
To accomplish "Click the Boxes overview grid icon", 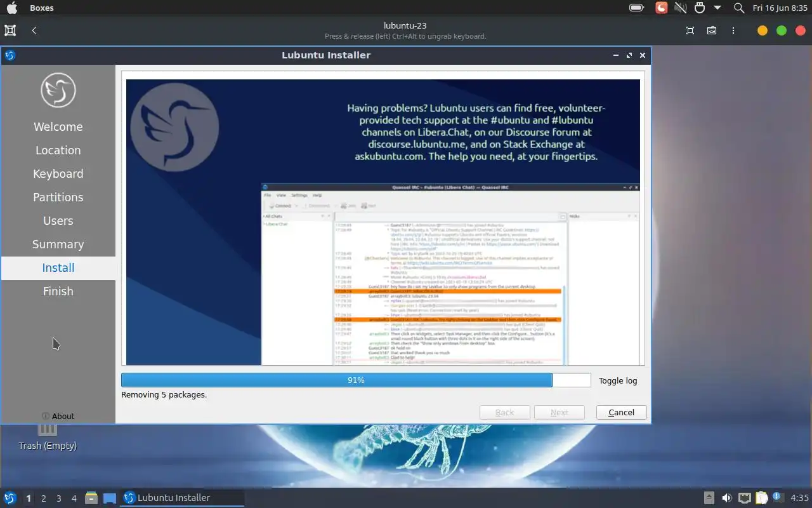I will point(10,30).
